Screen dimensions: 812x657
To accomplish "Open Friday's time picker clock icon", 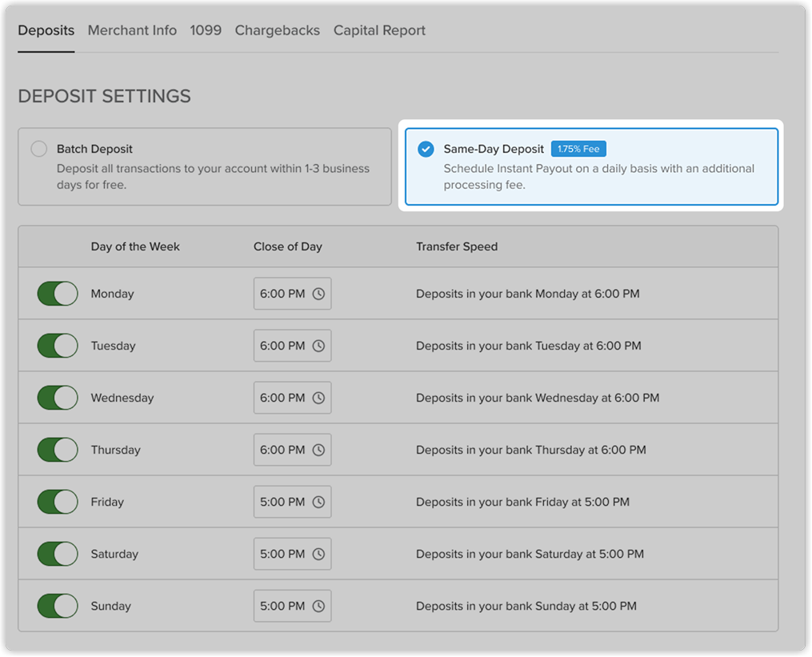I will (318, 502).
